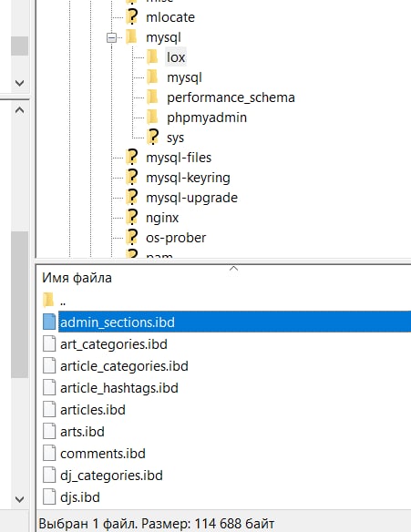Click the lower pane scroll up arrow
The height and width of the screenshot is (532, 411).
click(x=20, y=110)
